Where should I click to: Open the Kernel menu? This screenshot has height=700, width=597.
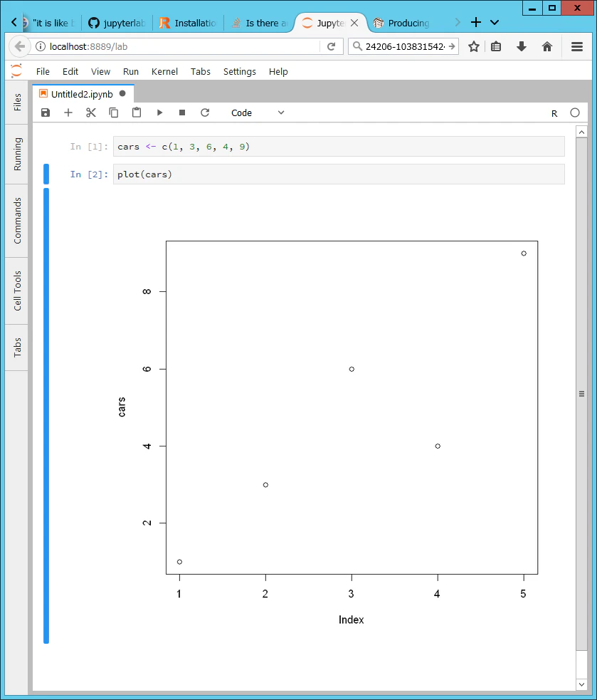164,71
